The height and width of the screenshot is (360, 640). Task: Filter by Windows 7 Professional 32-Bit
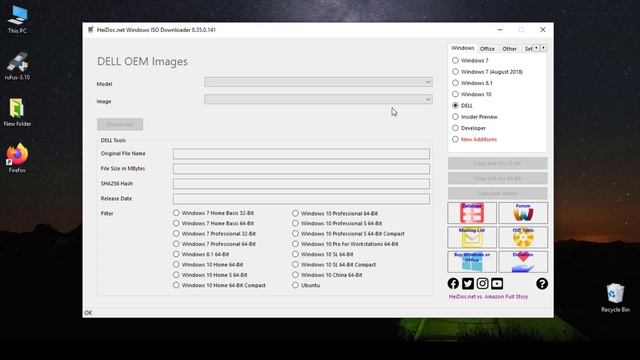176,234
